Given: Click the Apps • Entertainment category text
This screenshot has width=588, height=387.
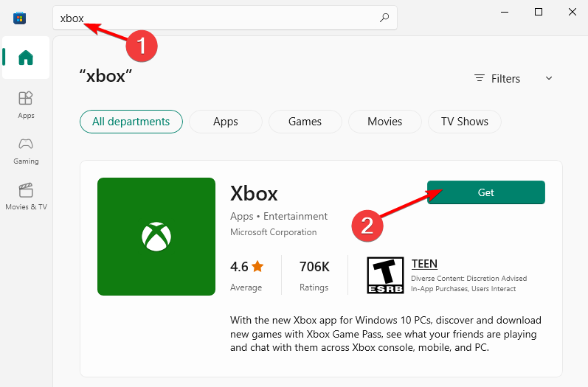Looking at the screenshot, I should (x=279, y=216).
